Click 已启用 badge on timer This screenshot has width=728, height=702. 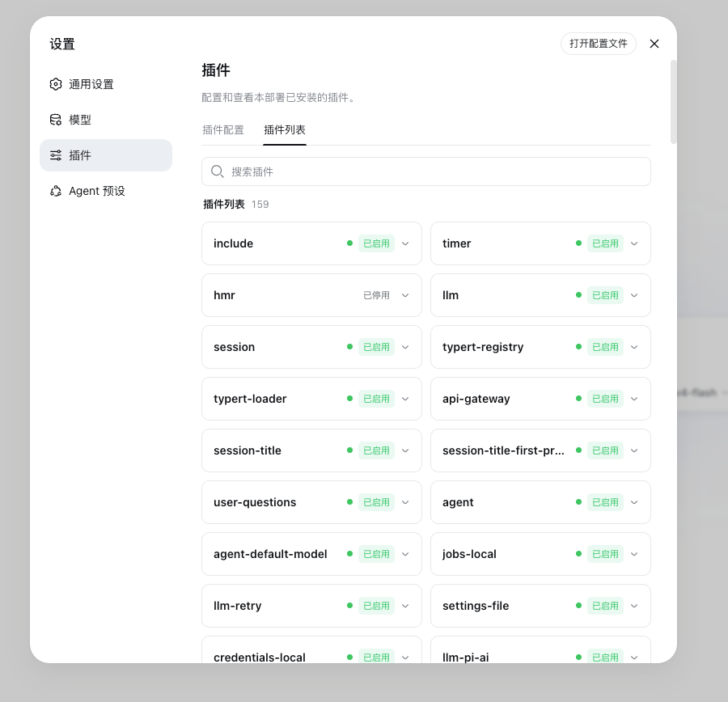[605, 243]
